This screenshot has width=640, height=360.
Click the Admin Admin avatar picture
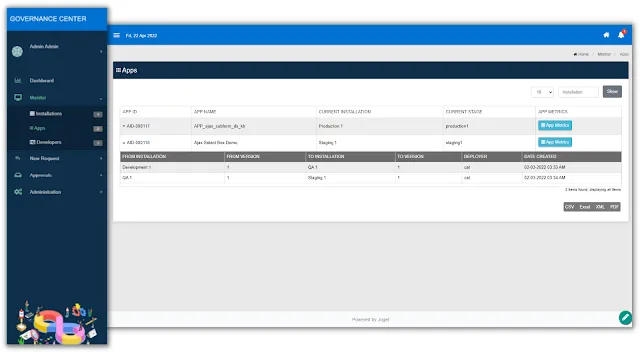tap(17, 51)
